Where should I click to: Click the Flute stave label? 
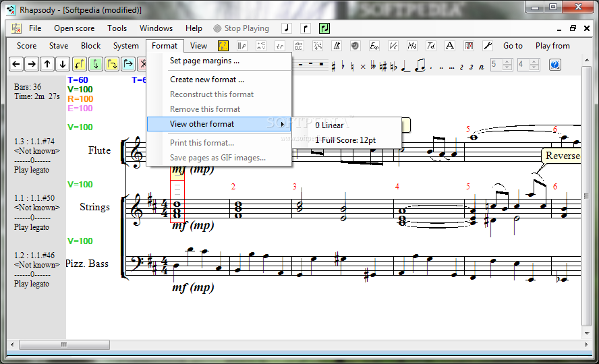99,150
